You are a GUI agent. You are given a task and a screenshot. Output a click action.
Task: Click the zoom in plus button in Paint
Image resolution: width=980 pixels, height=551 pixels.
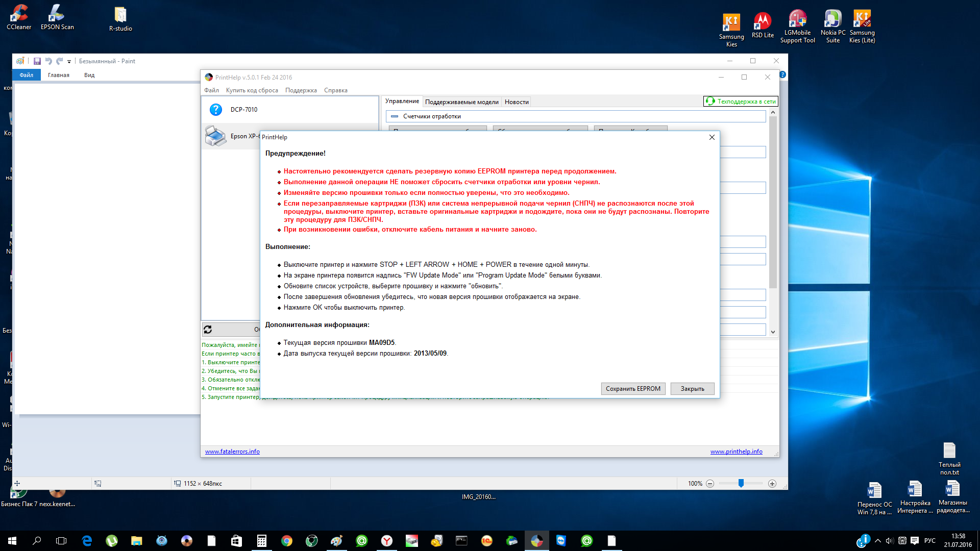(x=772, y=484)
